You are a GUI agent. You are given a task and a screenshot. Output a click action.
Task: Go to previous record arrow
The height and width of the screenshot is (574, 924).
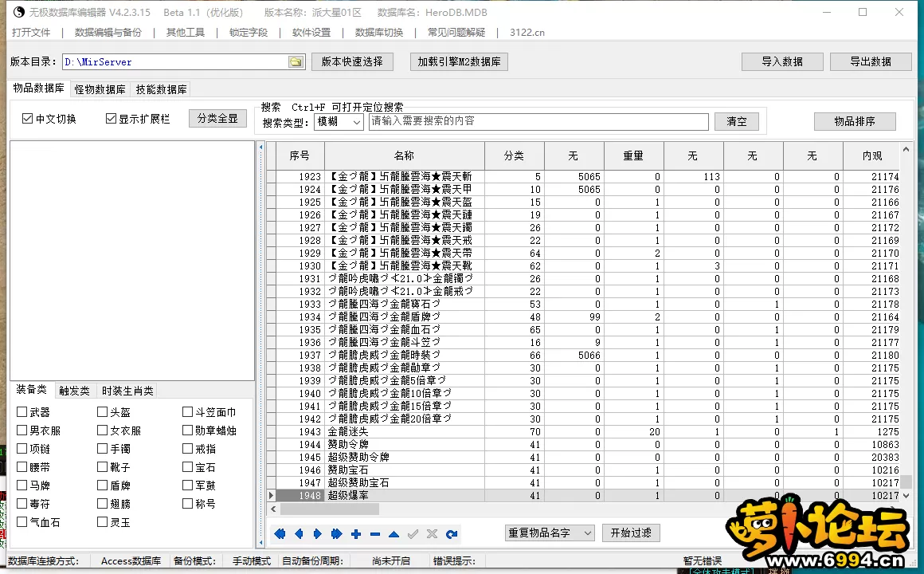coord(299,534)
